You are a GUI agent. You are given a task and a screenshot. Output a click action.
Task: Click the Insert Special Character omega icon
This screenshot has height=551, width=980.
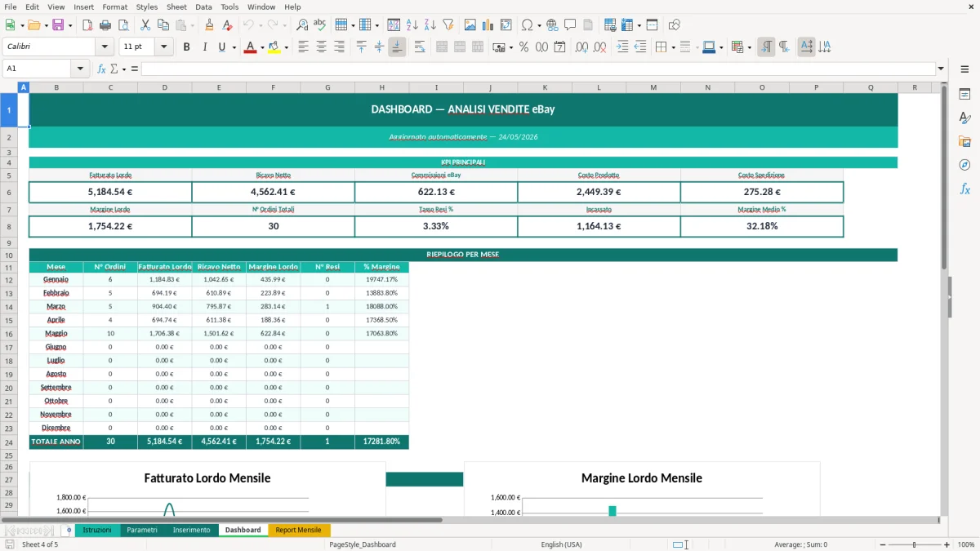point(527,25)
